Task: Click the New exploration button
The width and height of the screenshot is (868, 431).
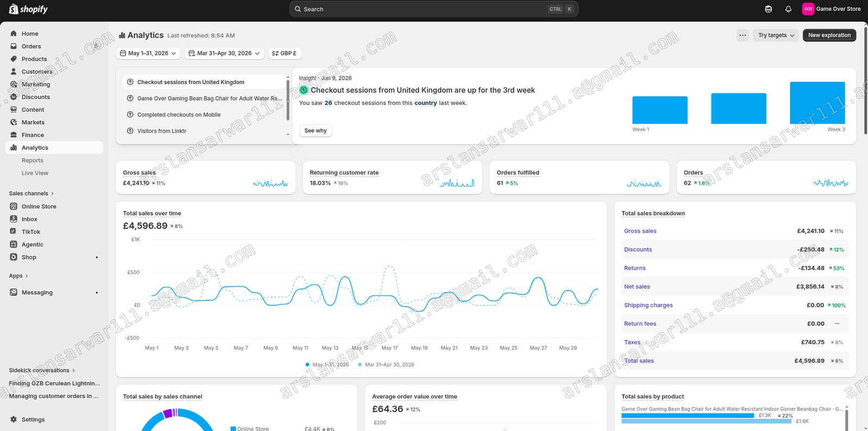Action: tap(829, 35)
